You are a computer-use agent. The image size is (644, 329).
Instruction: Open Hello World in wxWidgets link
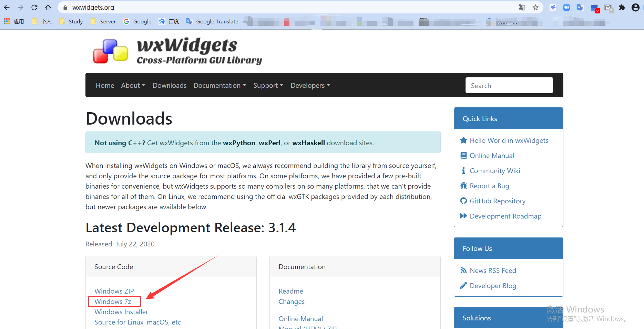[x=509, y=140]
